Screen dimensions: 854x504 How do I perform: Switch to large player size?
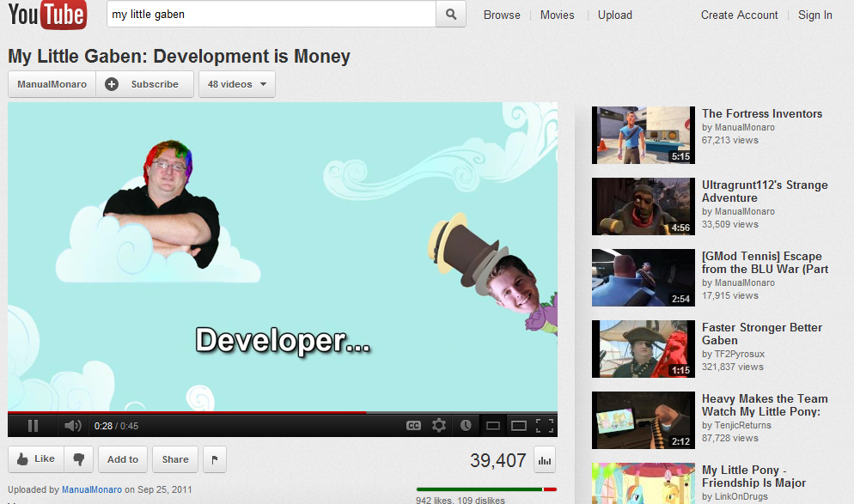tap(519, 426)
